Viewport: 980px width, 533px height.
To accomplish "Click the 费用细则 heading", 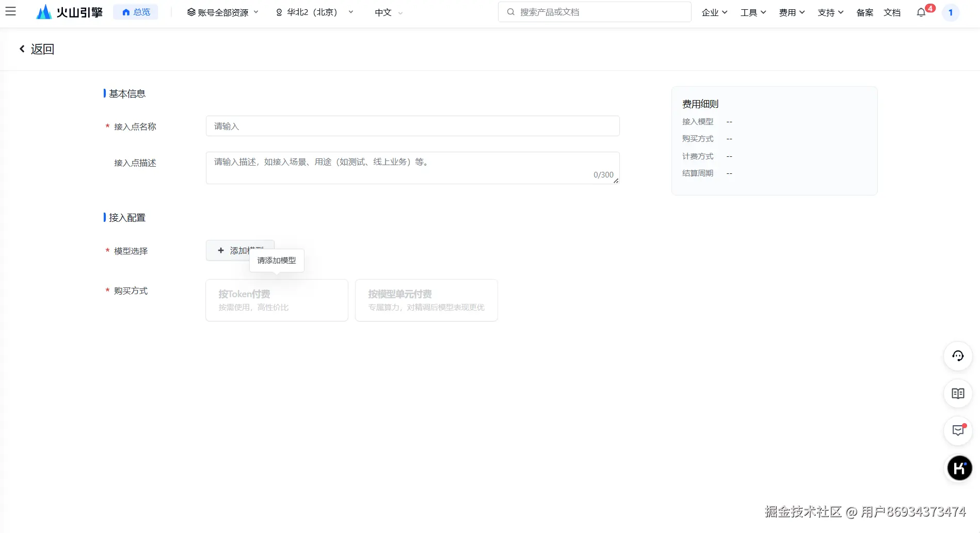I will pos(700,104).
